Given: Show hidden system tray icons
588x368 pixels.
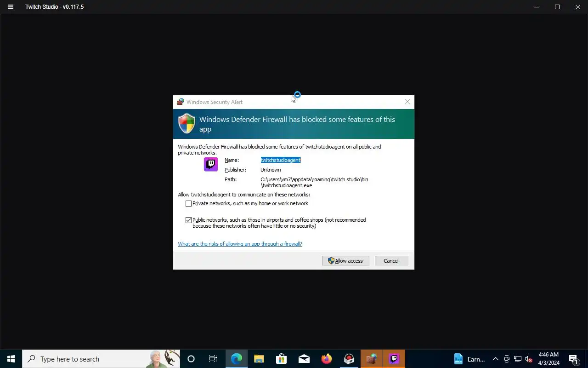Looking at the screenshot, I should (495, 359).
